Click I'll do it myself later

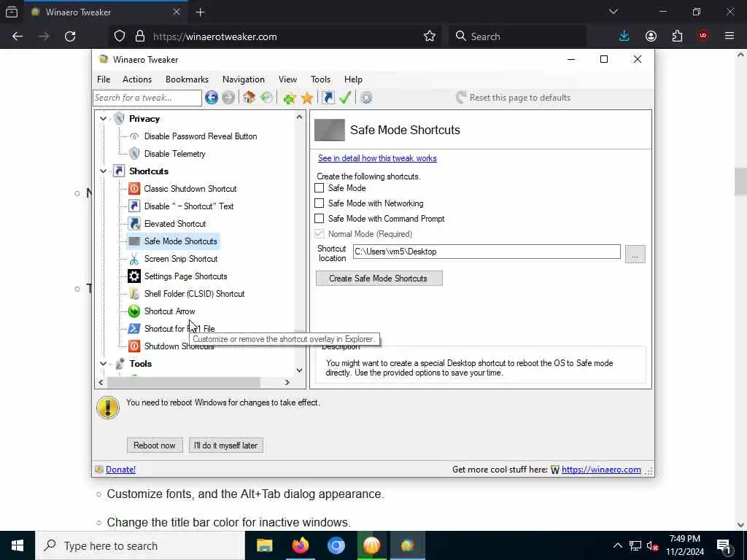pos(226,446)
